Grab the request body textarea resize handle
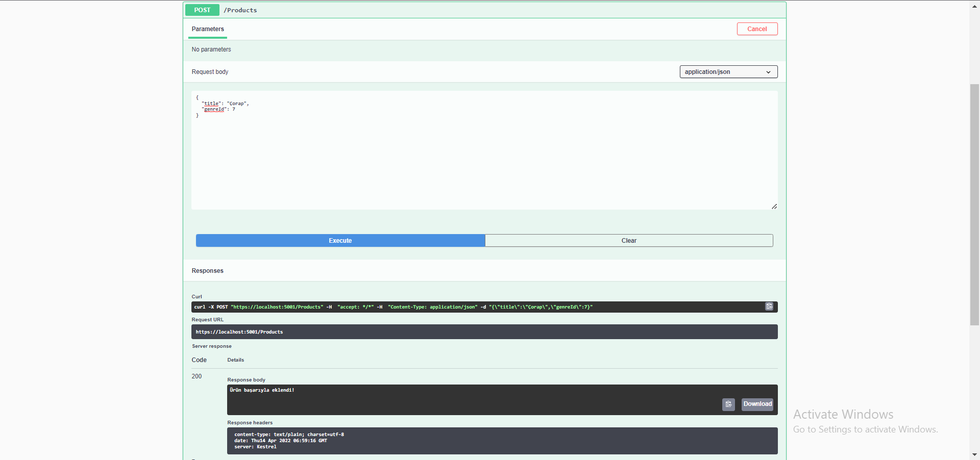The height and width of the screenshot is (460, 980). click(774, 207)
